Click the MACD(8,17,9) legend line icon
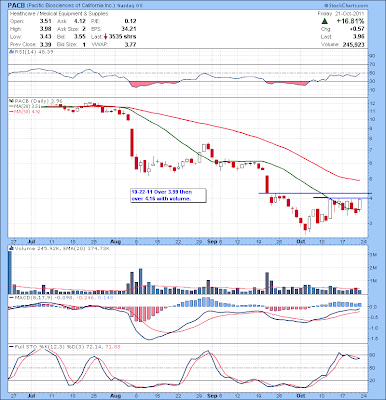 click(11, 297)
